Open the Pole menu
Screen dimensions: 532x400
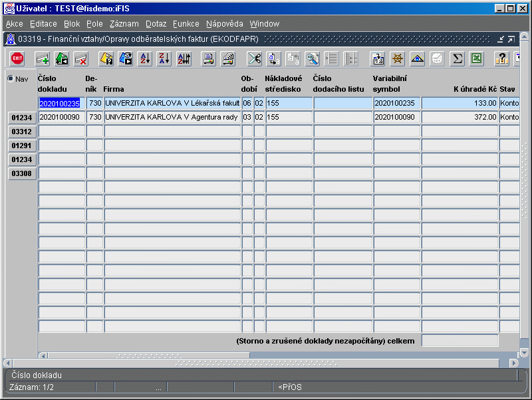point(94,24)
